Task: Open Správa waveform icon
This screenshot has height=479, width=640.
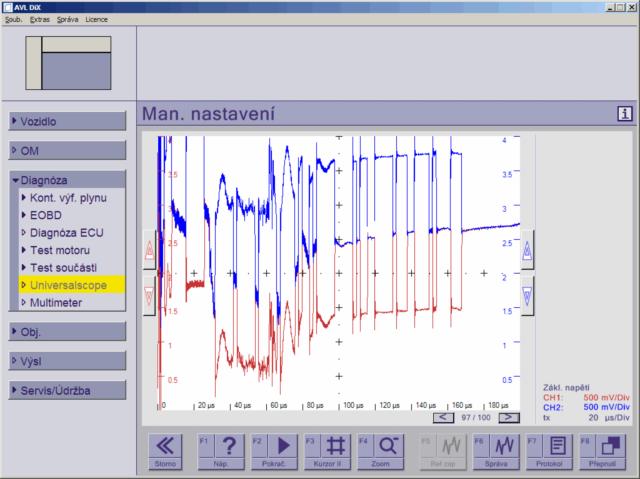Action: 504,446
